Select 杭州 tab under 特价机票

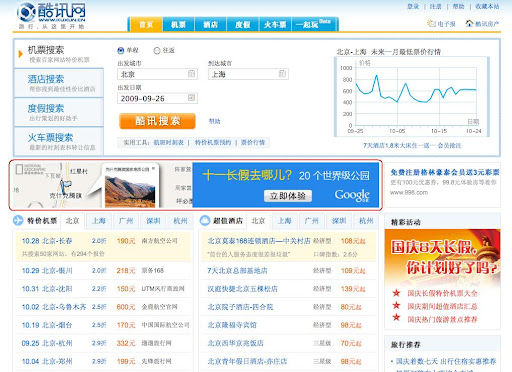pos(180,221)
